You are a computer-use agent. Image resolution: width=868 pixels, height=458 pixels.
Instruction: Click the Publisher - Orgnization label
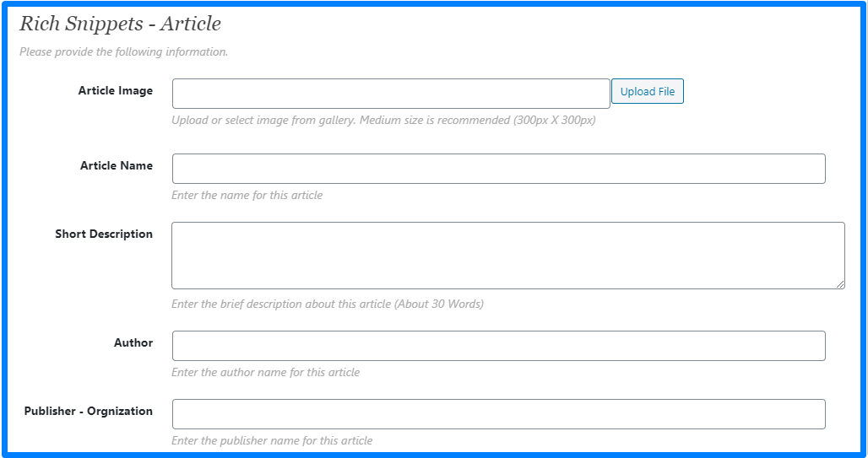coord(89,411)
